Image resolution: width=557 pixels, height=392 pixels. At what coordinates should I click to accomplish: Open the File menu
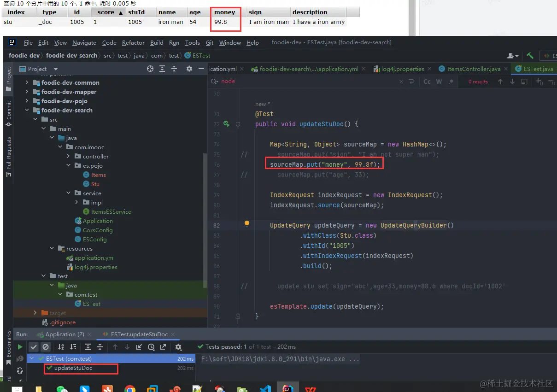[28, 42]
